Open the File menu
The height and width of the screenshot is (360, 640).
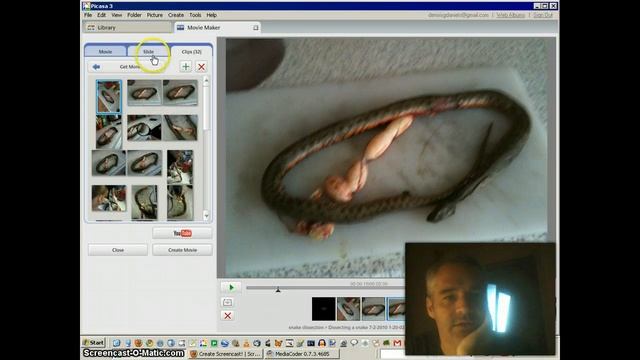[x=88, y=15]
